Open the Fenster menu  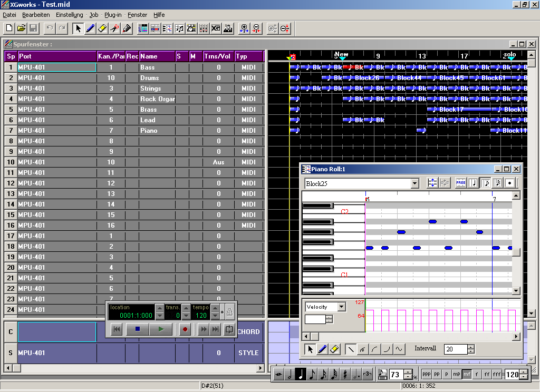(x=138, y=15)
